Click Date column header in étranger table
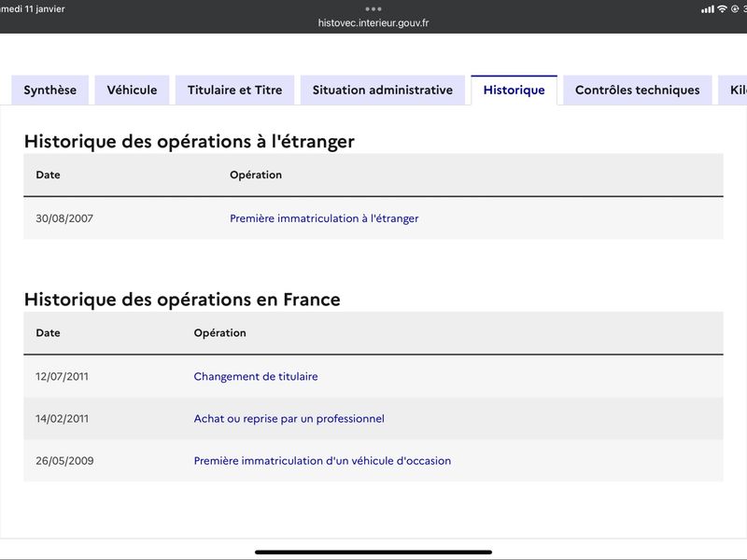747x560 pixels. coord(49,175)
